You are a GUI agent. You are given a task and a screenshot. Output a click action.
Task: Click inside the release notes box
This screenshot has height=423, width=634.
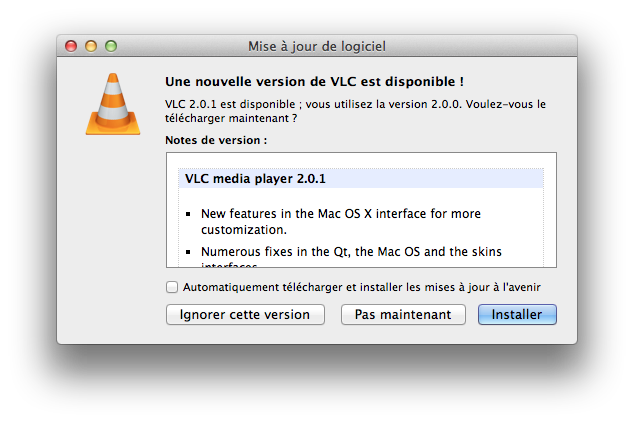coord(361,210)
